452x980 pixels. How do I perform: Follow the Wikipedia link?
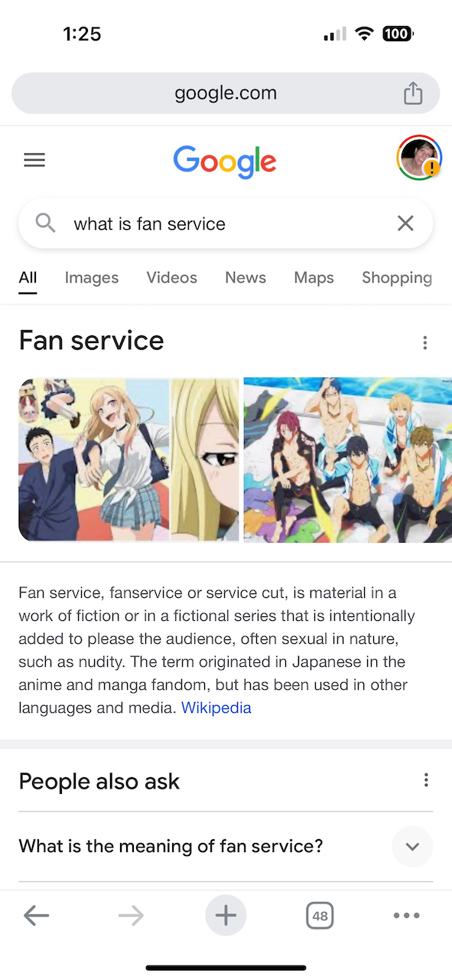(216, 707)
